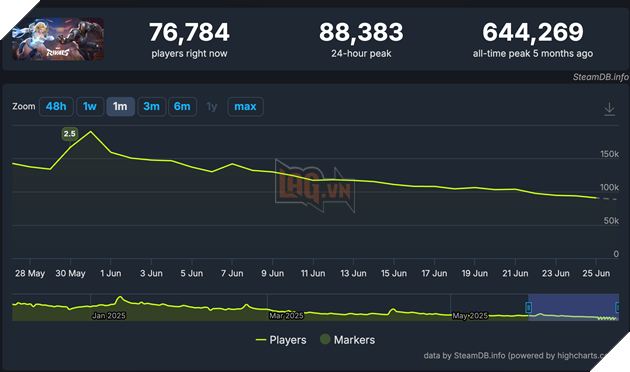Toggle the Players series in legend
The width and height of the screenshot is (630, 372).
coord(281,340)
